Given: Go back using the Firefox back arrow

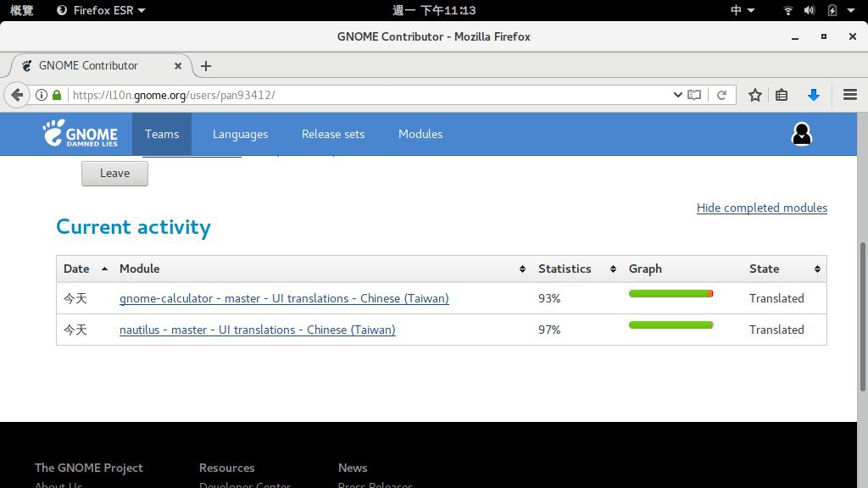Looking at the screenshot, I should (17, 95).
